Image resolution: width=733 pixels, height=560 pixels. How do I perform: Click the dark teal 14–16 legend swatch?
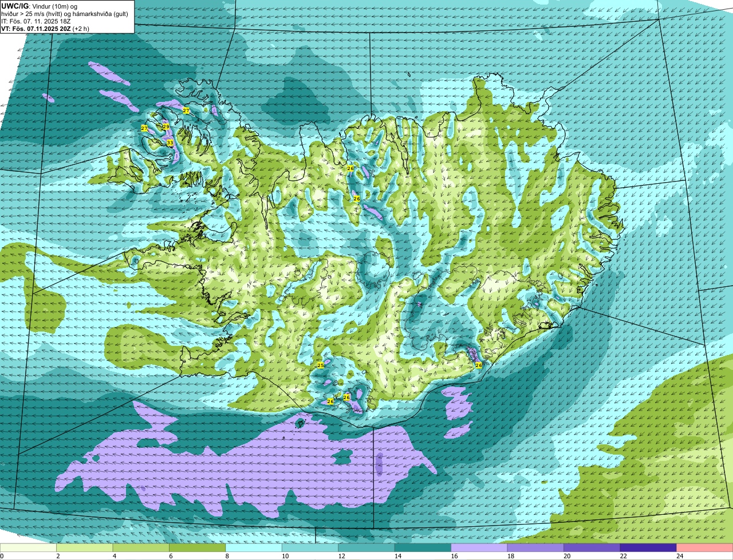(424, 547)
